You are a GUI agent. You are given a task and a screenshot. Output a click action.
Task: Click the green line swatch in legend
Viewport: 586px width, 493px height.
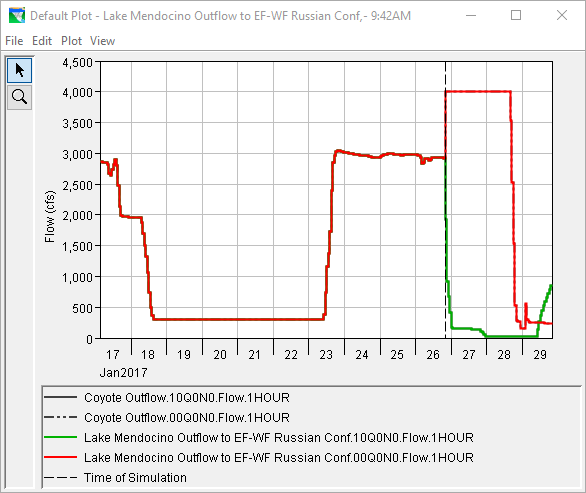pyautogui.click(x=61, y=437)
